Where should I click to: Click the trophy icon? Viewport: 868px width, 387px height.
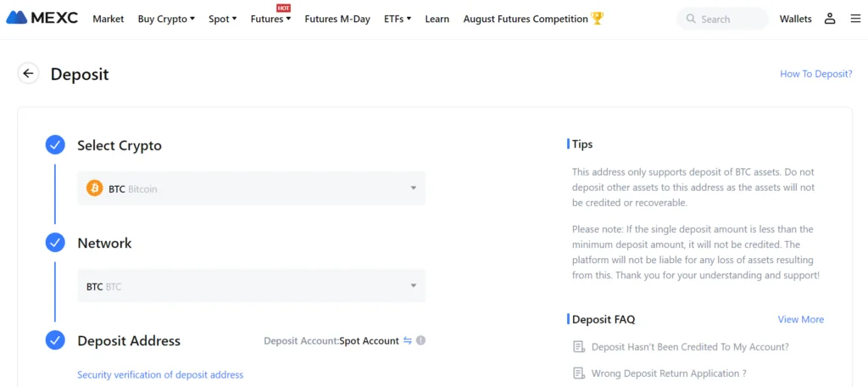tap(597, 19)
